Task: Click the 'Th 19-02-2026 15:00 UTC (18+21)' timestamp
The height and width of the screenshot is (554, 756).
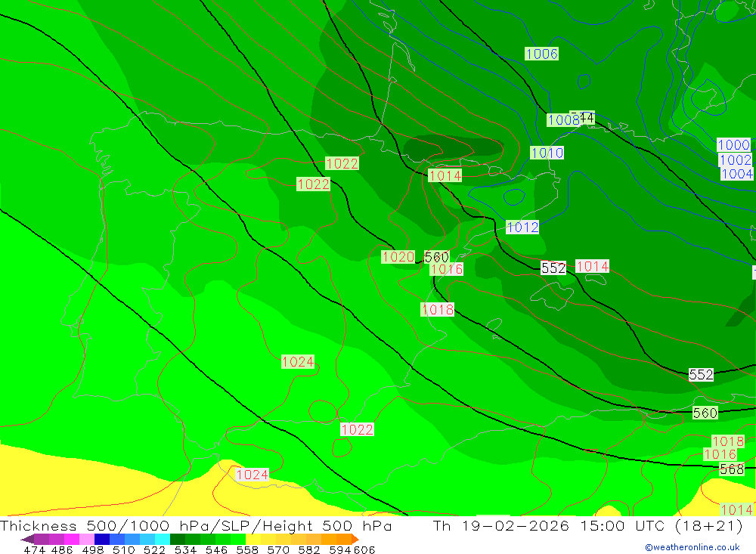Action: click(x=587, y=526)
